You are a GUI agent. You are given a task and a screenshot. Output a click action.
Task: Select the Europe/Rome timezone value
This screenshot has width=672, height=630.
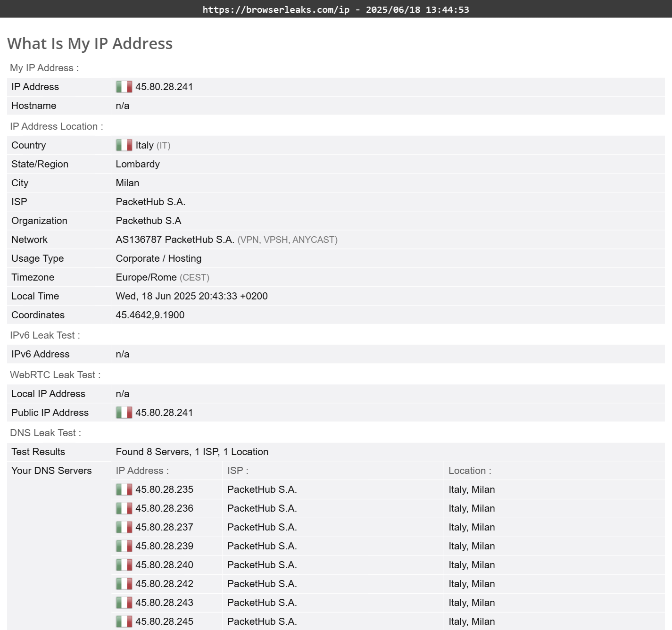146,277
